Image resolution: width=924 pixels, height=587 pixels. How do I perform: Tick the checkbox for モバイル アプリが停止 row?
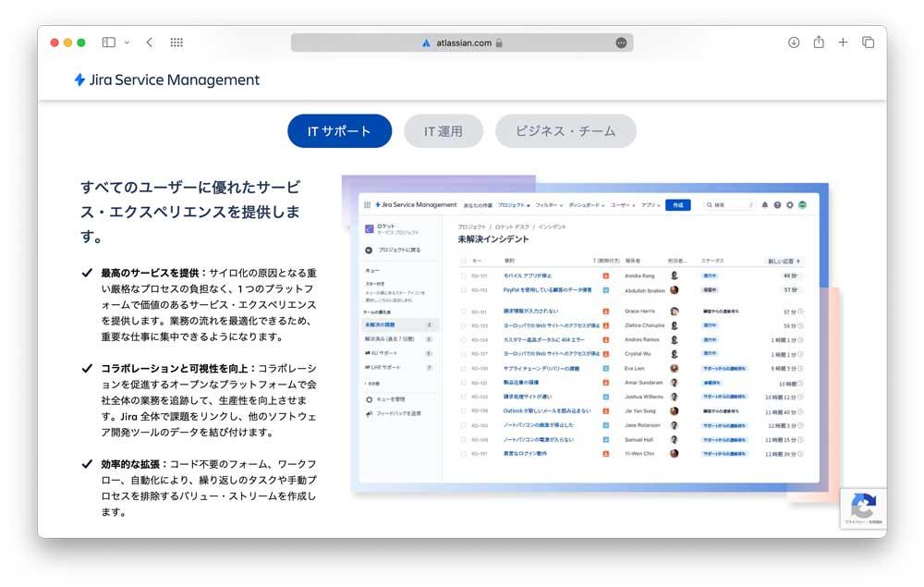(x=463, y=275)
